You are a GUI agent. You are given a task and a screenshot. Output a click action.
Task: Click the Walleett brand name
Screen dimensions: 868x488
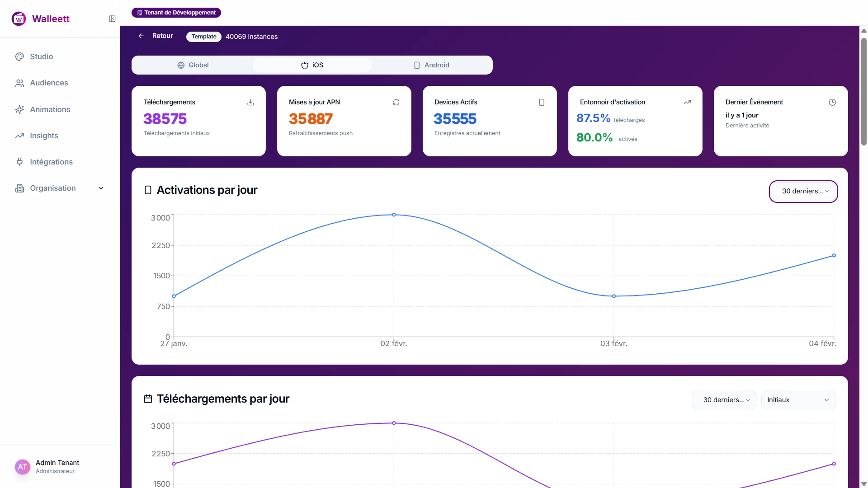51,19
